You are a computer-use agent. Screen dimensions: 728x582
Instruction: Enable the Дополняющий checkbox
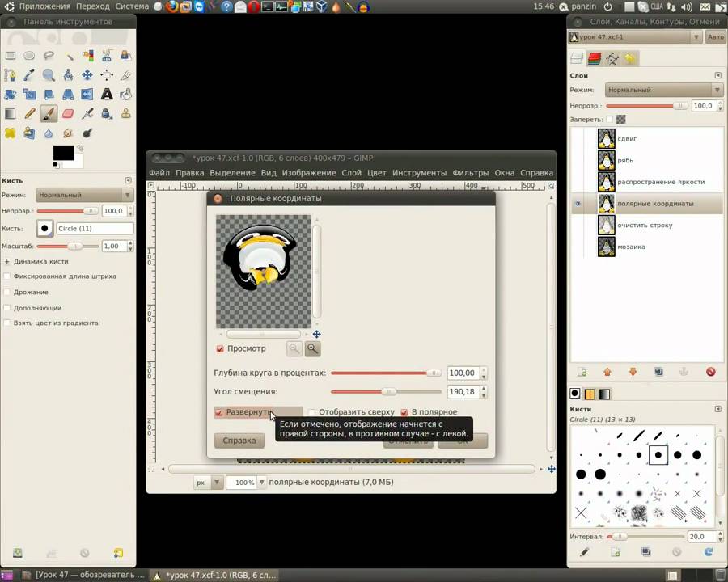[6, 308]
